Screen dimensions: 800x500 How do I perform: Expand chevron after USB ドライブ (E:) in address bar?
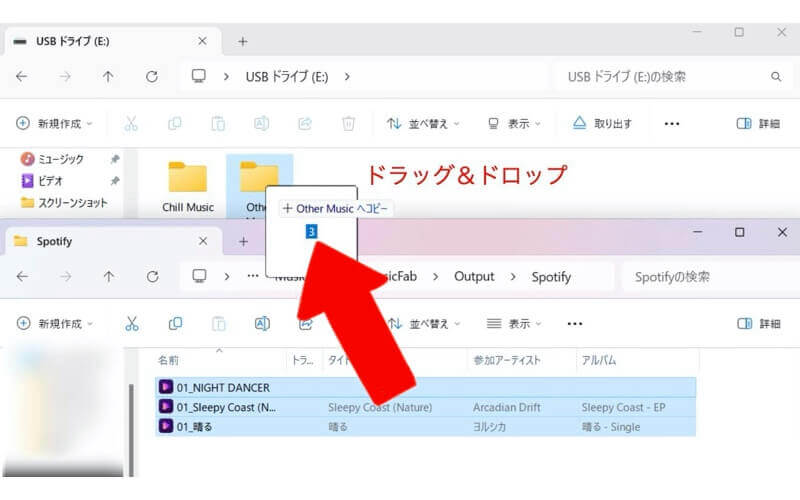tap(347, 77)
